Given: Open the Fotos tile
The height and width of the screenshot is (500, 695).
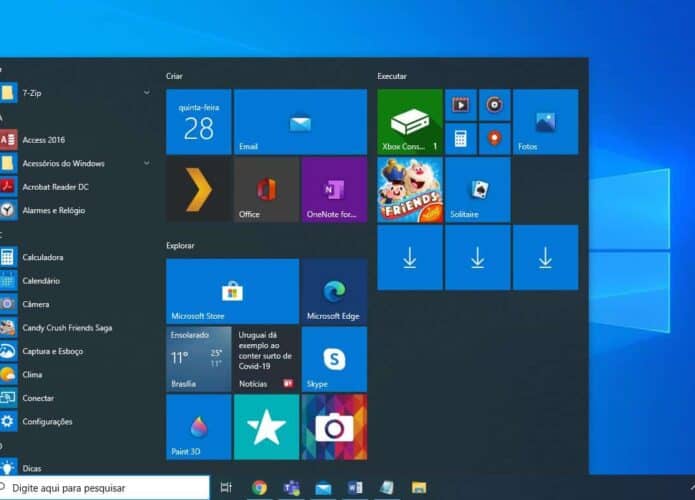Looking at the screenshot, I should pos(546,122).
